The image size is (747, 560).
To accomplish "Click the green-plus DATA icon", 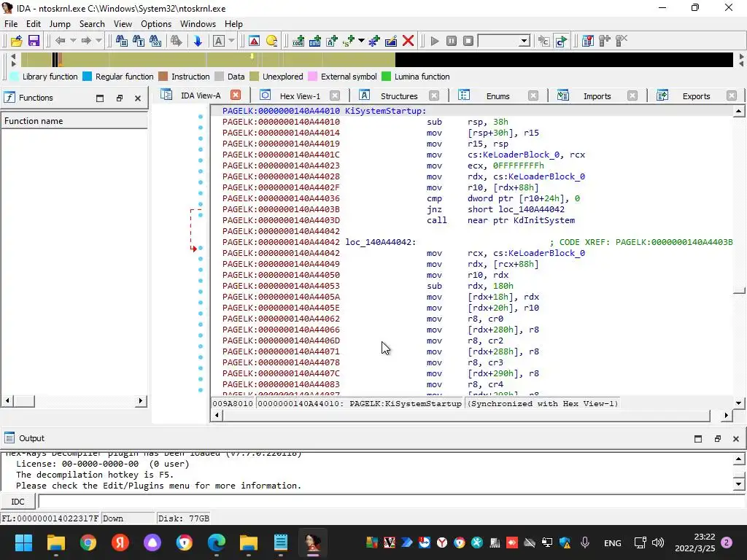I will tap(315, 41).
